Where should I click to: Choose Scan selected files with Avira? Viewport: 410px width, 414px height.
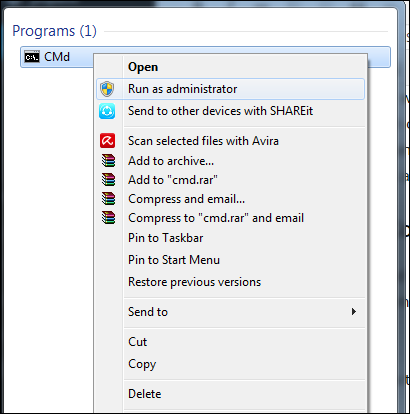click(203, 141)
